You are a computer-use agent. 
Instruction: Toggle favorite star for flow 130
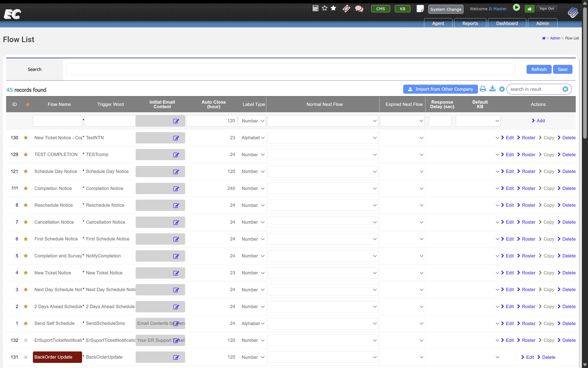point(26,138)
